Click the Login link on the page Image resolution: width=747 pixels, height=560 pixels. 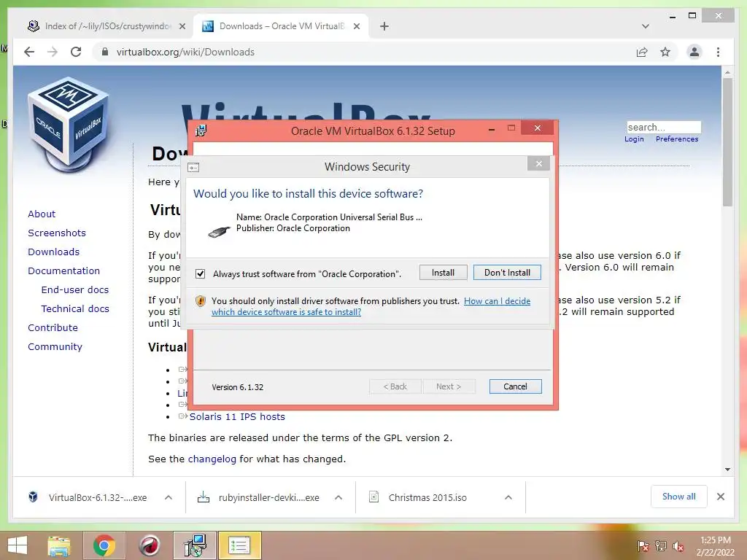click(x=634, y=139)
